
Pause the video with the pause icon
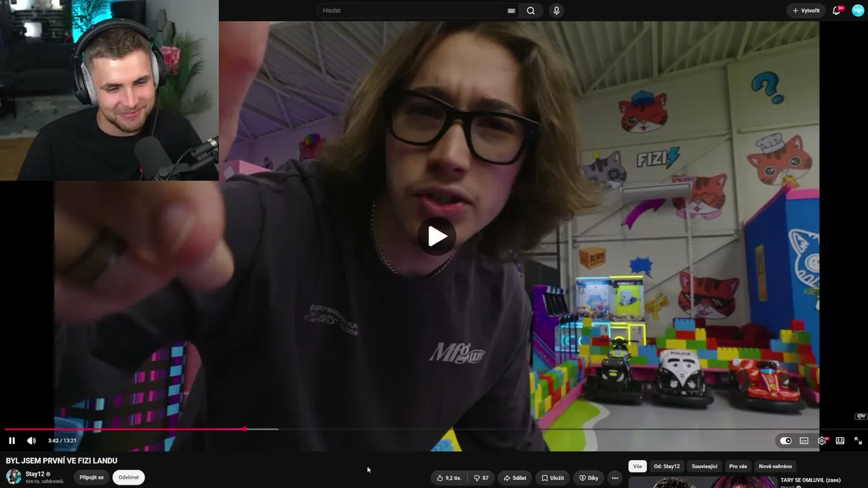(12, 441)
